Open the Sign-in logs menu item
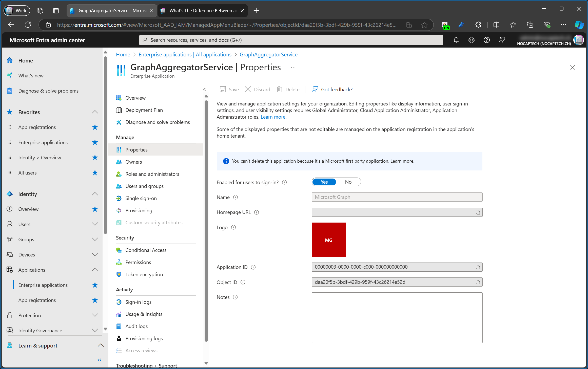This screenshot has height=369, width=588. tap(139, 301)
